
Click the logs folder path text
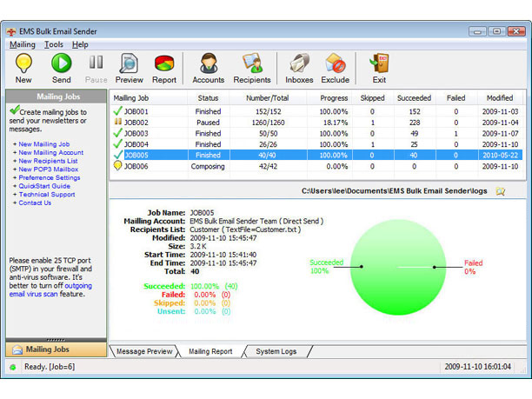pos(395,191)
